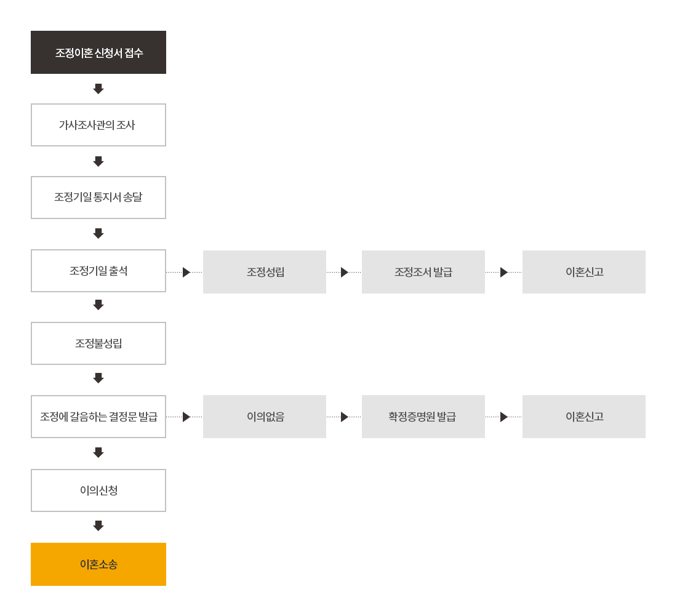This screenshot has width=677, height=616.
Task: Click the down arrow below 가사조사관의 조사
Action: [98, 161]
